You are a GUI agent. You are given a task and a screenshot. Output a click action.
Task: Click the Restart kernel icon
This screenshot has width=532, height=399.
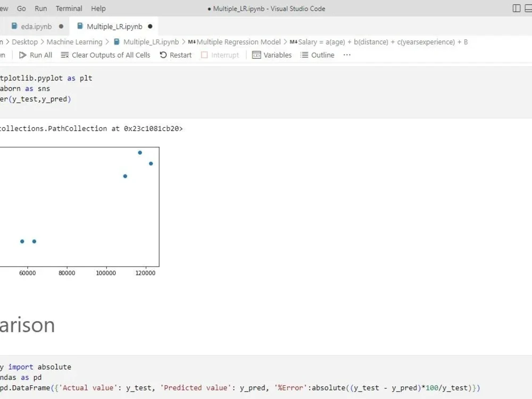pyautogui.click(x=163, y=55)
